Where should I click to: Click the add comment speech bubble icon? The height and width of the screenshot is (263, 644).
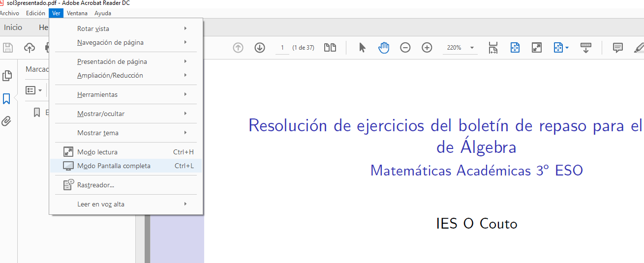[617, 48]
